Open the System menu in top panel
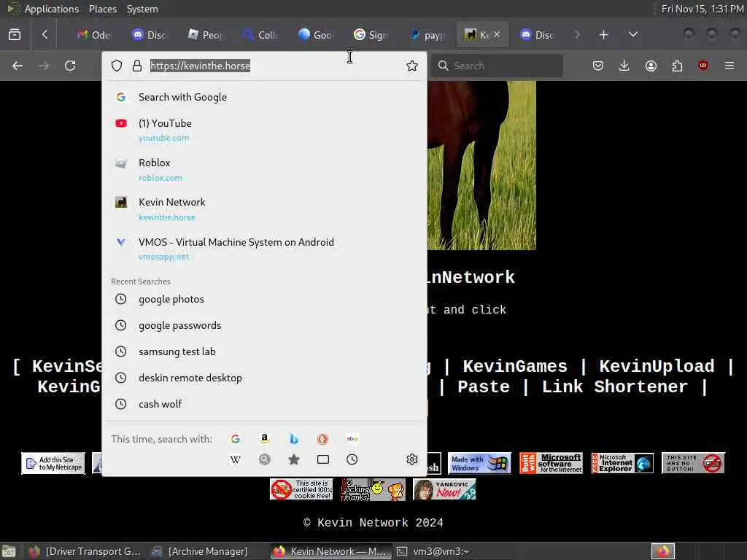This screenshot has width=747, height=560. click(x=142, y=9)
